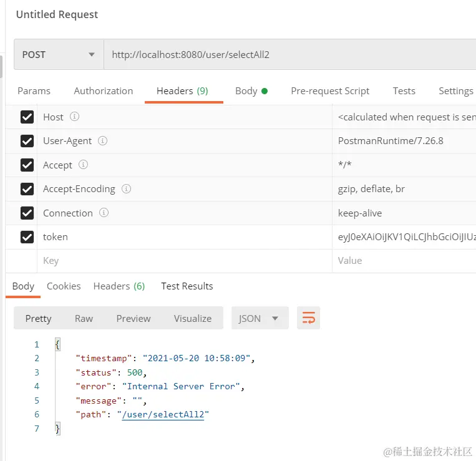Image resolution: width=476 pixels, height=461 pixels.
Task: Expand the JSON format dropdown
Action: [260, 318]
